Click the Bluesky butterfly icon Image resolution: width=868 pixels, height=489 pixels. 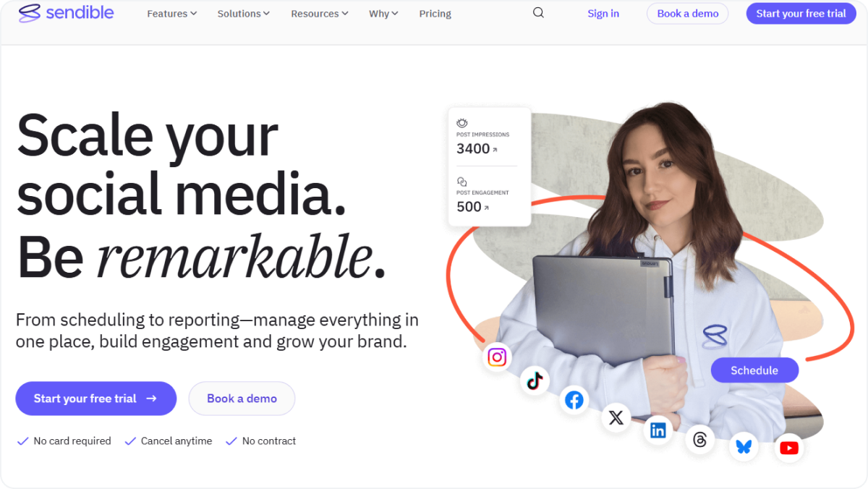[744, 446]
